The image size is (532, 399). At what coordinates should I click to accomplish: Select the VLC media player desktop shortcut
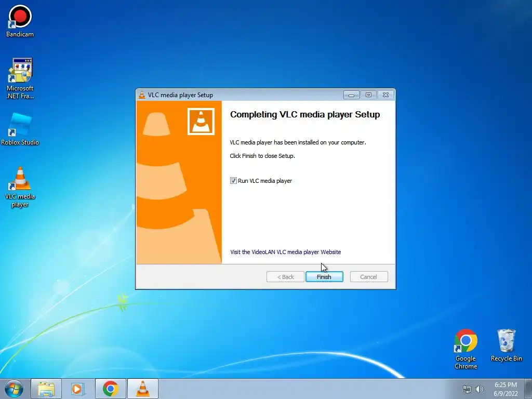click(x=20, y=187)
